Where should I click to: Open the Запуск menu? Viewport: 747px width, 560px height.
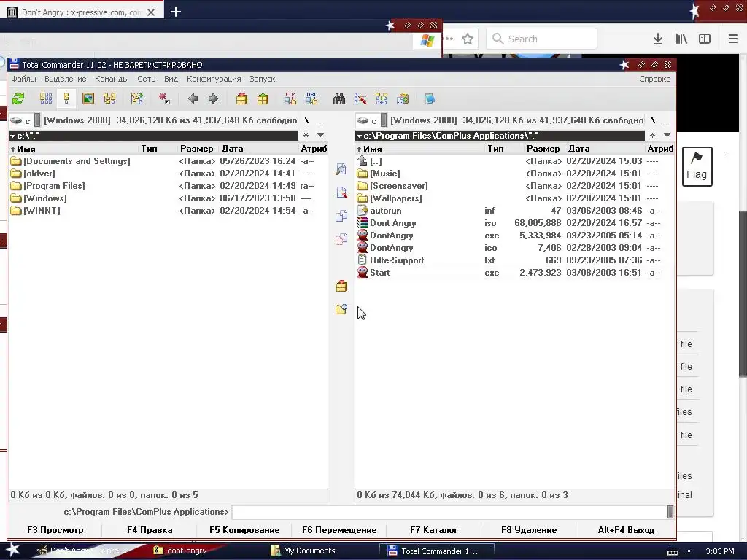click(x=263, y=79)
